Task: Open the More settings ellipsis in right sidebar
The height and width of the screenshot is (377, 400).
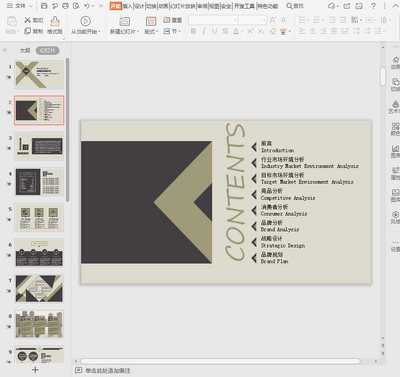Action: pos(395,246)
